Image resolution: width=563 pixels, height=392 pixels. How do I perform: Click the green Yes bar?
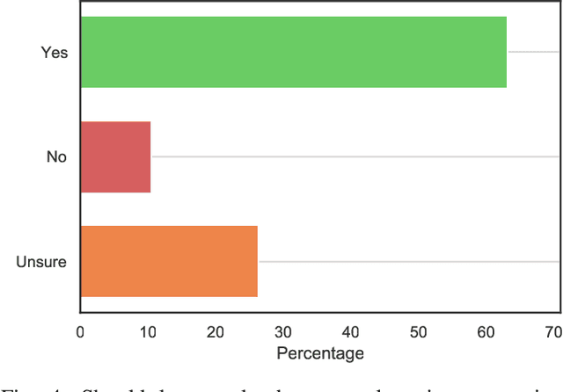(x=293, y=53)
